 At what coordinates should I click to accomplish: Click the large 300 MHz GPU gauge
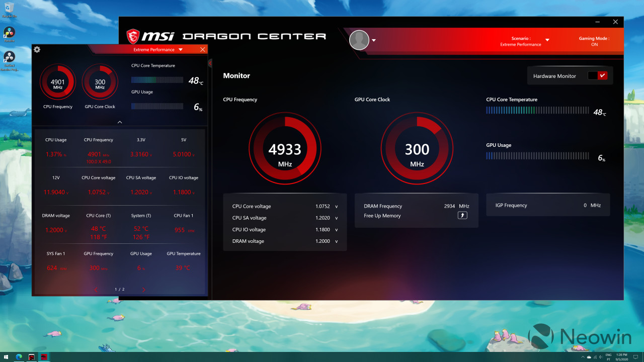pyautogui.click(x=417, y=149)
